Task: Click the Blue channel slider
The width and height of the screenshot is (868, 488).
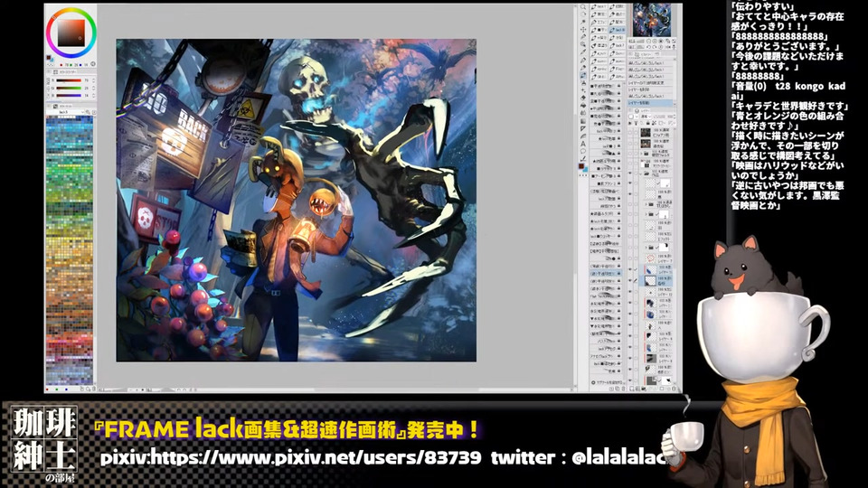Action: (x=69, y=95)
